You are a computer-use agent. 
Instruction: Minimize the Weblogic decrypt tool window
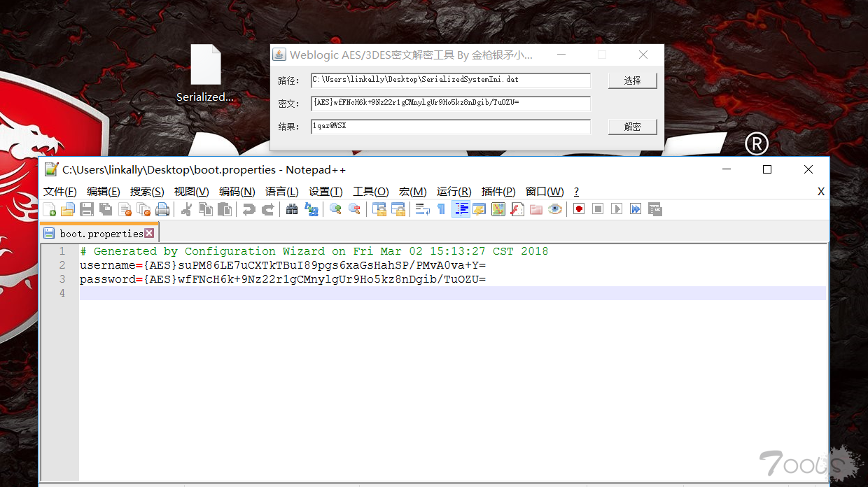pyautogui.click(x=561, y=55)
